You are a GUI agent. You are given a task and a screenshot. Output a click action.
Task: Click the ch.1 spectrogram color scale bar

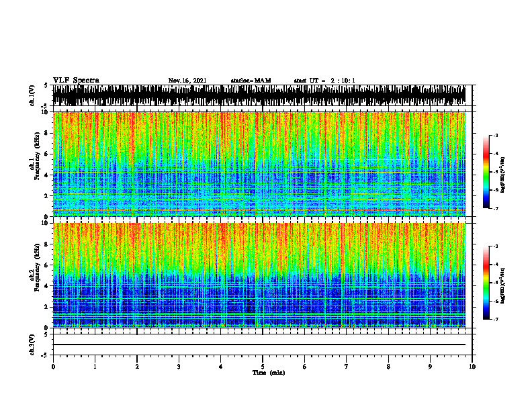[486, 172]
